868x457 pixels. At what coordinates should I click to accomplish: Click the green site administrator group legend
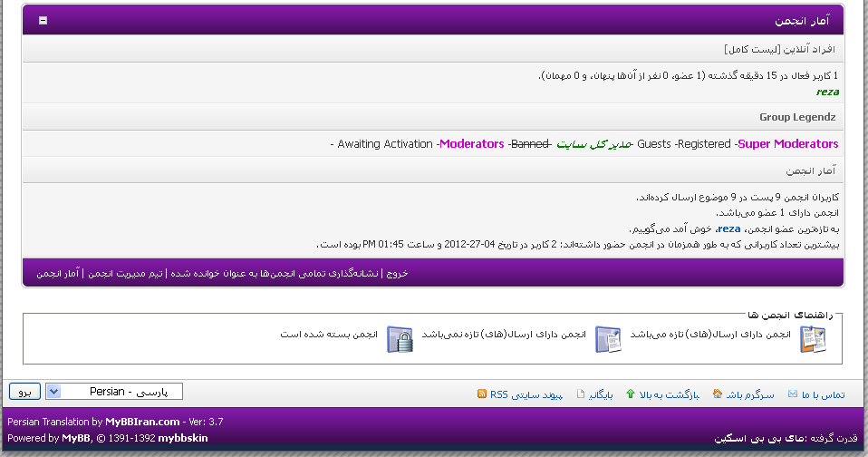593,144
